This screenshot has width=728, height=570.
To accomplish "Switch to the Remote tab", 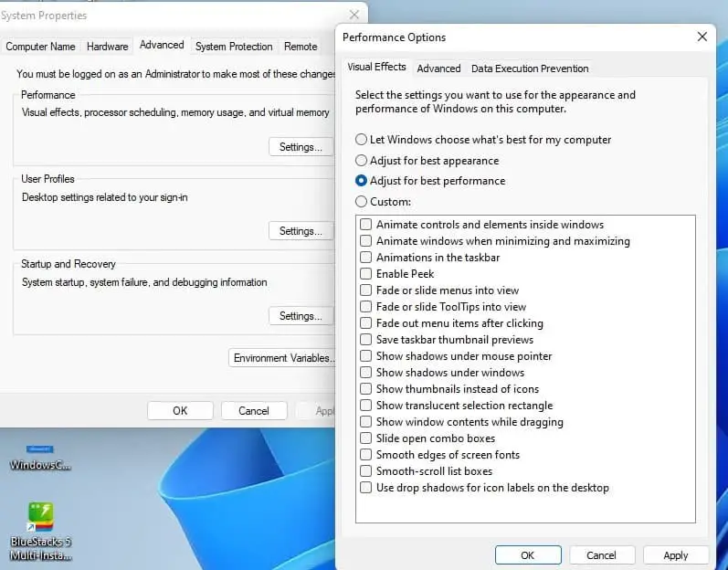I will (x=301, y=47).
